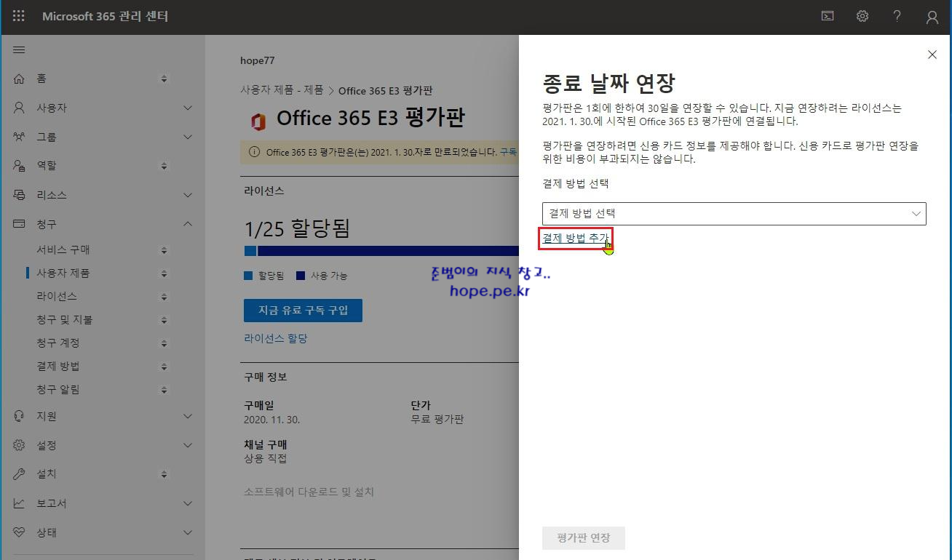Click the Office logo next to product title
Viewport: 952px width, 560px height.
coord(258,121)
